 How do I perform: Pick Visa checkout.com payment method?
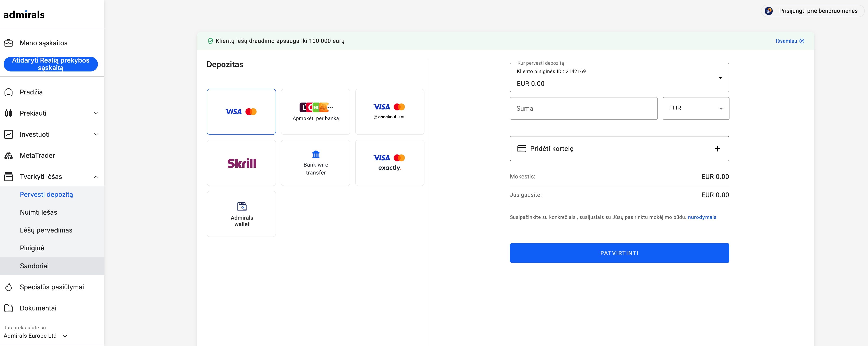tap(390, 111)
